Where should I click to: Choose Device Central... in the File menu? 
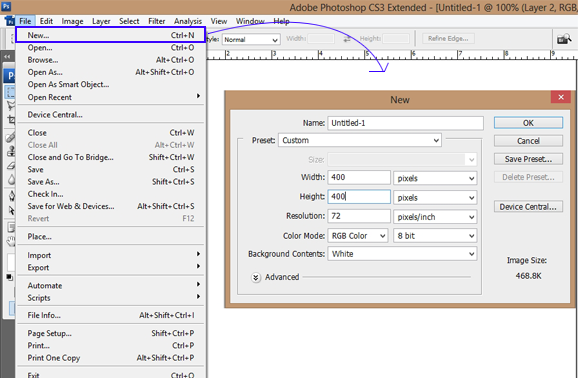pos(111,115)
